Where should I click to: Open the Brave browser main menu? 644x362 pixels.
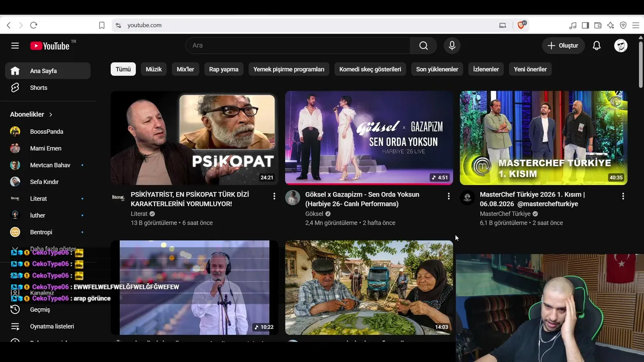click(635, 25)
